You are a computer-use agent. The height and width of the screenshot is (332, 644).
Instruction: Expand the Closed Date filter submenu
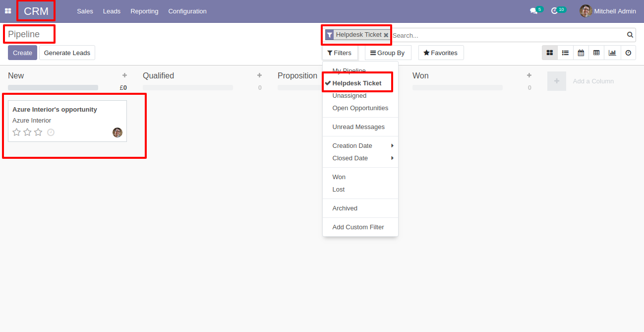click(360, 158)
